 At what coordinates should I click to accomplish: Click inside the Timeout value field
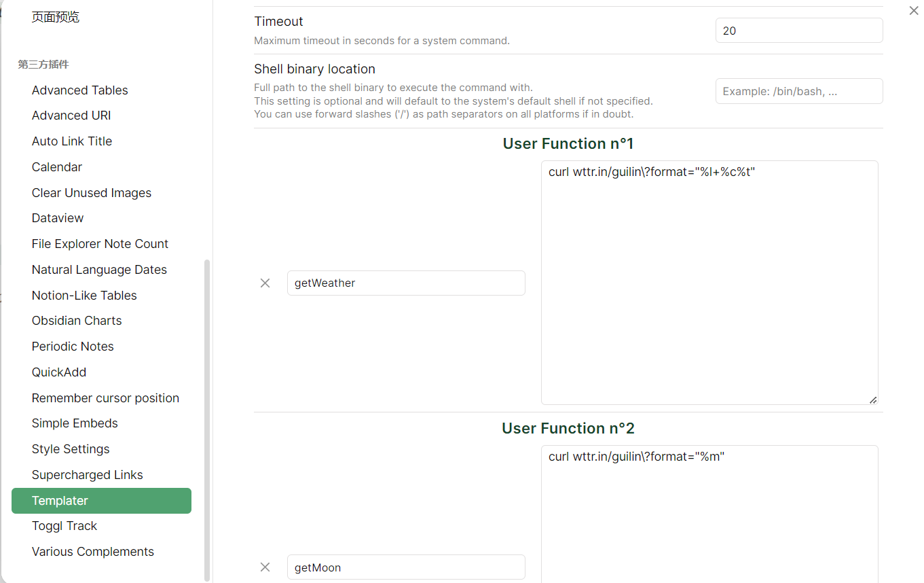[798, 30]
